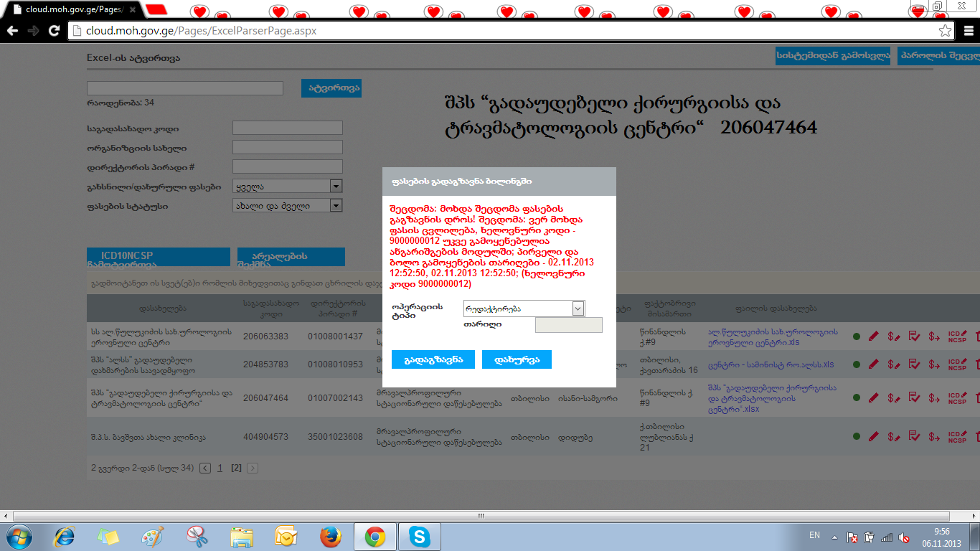Expand price status dropdown filter
The width and height of the screenshot is (980, 551).
pyautogui.click(x=335, y=206)
